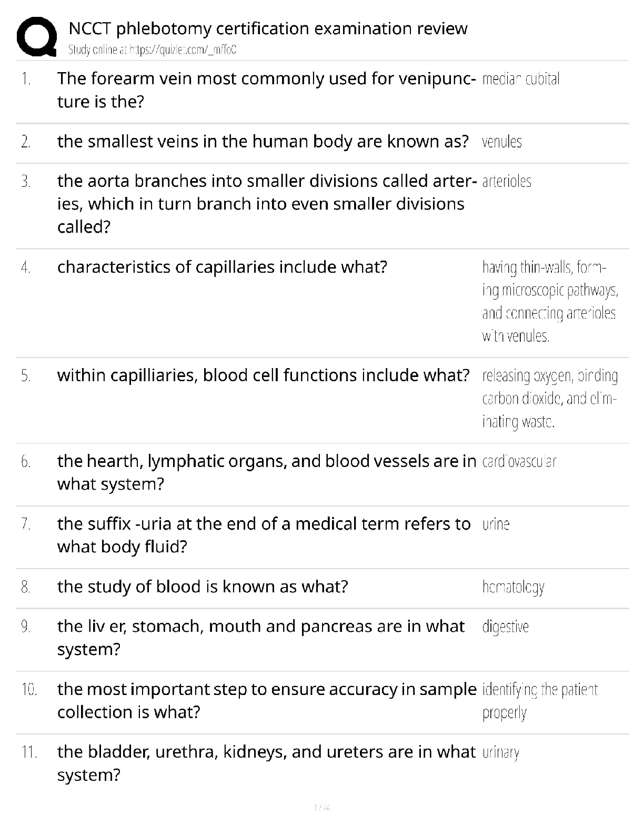Viewport: 644px width, 834px height.
Task: Click the answer 'cardiovascular'
Action: click(x=519, y=462)
